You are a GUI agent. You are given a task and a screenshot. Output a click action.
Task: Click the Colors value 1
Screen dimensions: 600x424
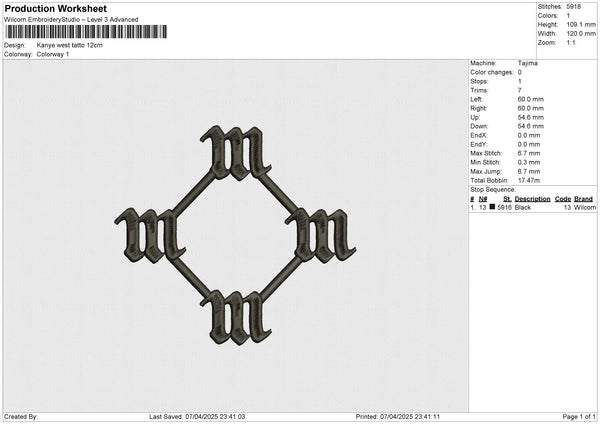click(568, 16)
